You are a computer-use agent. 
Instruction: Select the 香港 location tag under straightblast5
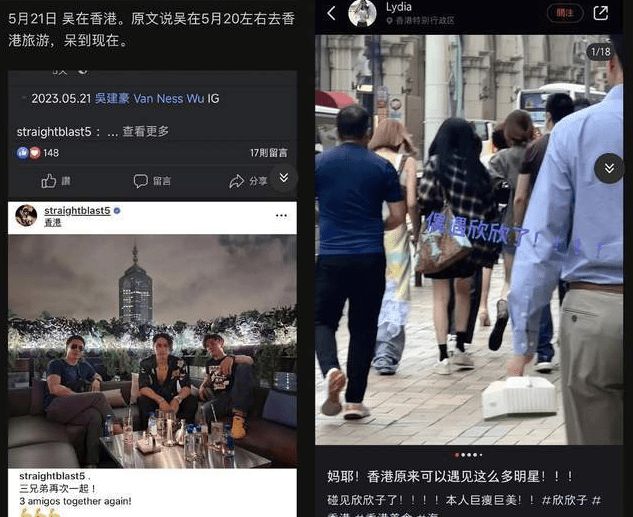pyautogui.click(x=52, y=222)
